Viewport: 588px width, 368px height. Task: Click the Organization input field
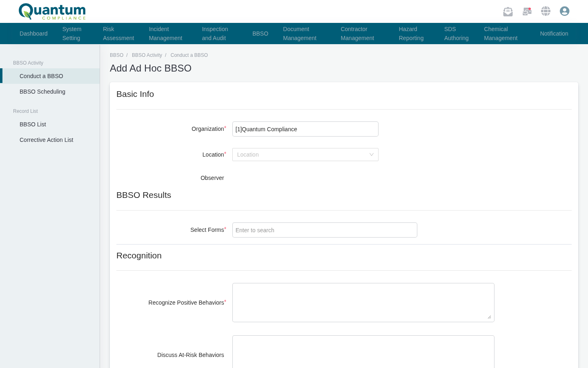click(x=305, y=129)
